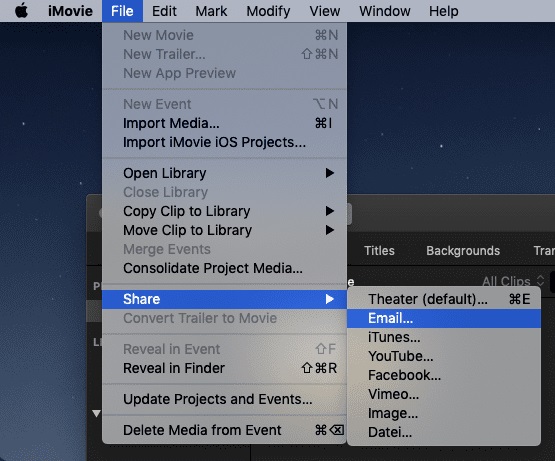The height and width of the screenshot is (461, 555).
Task: Choose Import Media… from File menu
Action: (x=224, y=123)
